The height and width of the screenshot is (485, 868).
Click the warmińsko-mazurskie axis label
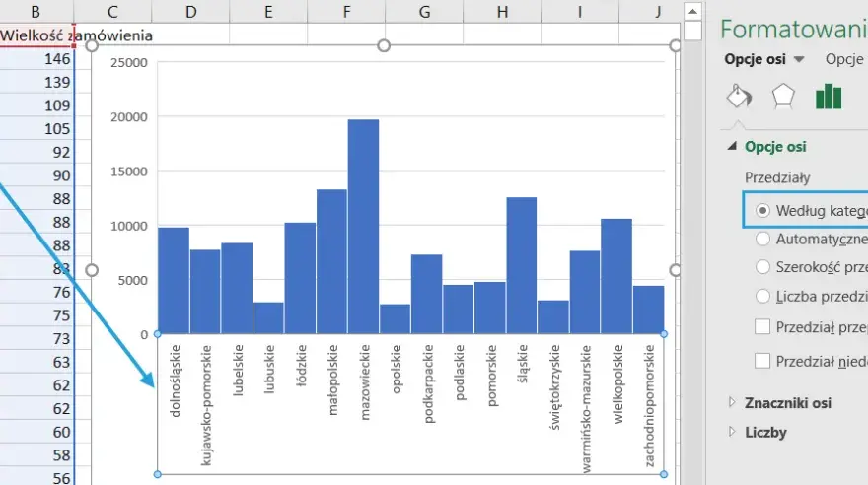tap(586, 409)
